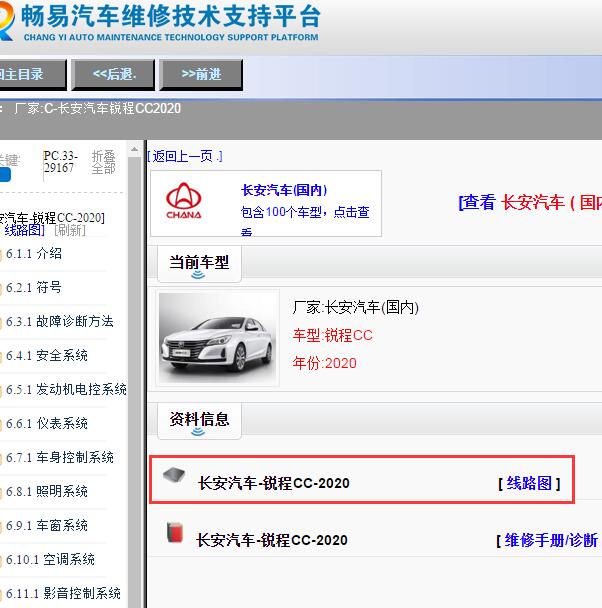Open tree item 6.4.1 安全系统
Screen dimensions: 602x608
47,355
